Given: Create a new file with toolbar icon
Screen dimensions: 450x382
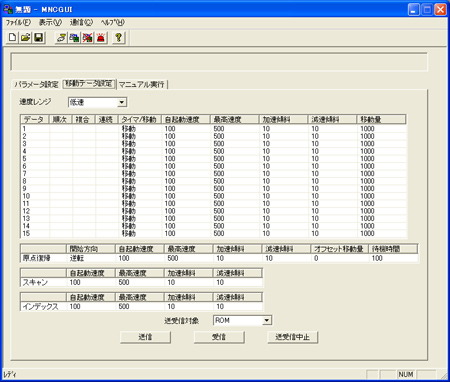Looking at the screenshot, I should [x=12, y=37].
